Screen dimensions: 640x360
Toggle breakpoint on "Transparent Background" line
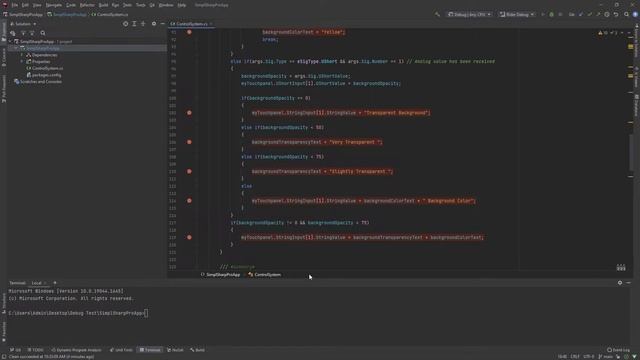click(189, 113)
